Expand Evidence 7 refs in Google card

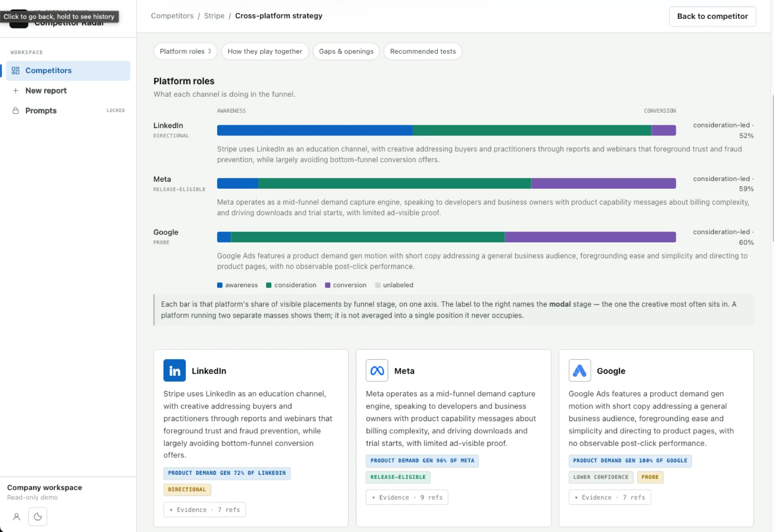pyautogui.click(x=610, y=497)
